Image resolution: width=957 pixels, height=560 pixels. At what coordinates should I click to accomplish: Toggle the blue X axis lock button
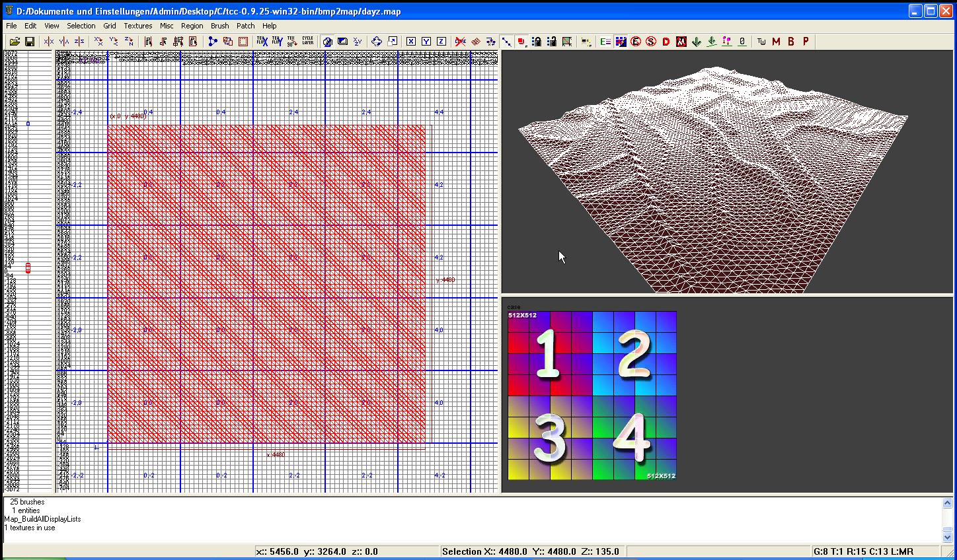coord(411,42)
